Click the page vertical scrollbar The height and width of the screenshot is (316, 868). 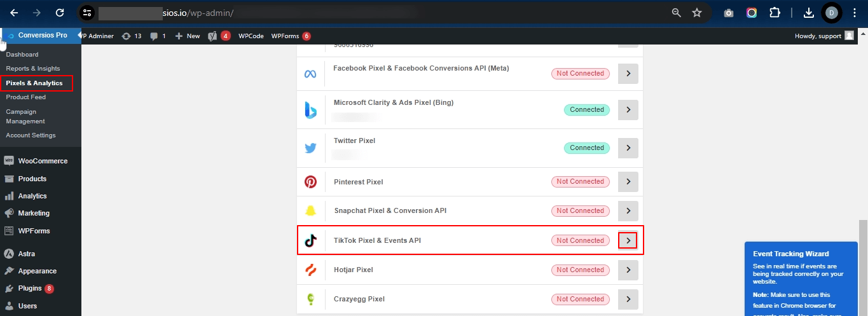863,267
